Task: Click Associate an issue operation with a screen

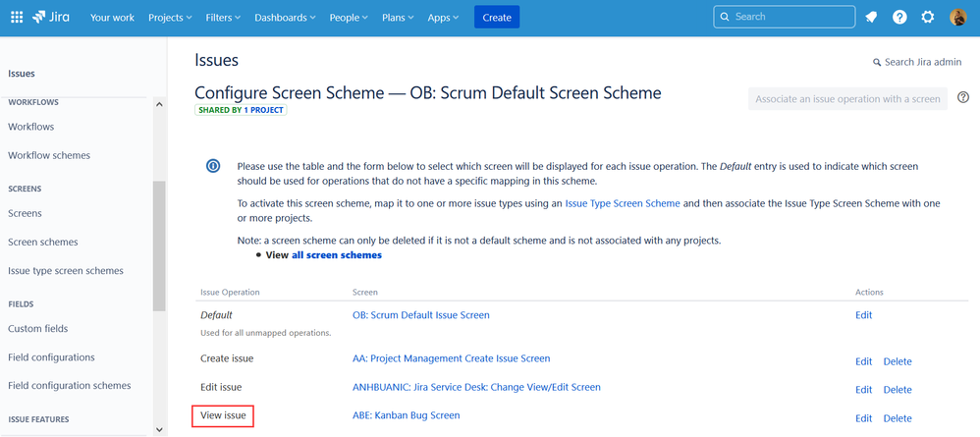Action: point(847,99)
